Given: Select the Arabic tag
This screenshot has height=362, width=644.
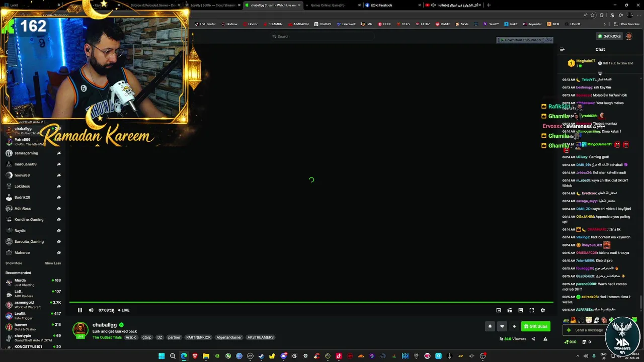Looking at the screenshot, I should point(131,337).
